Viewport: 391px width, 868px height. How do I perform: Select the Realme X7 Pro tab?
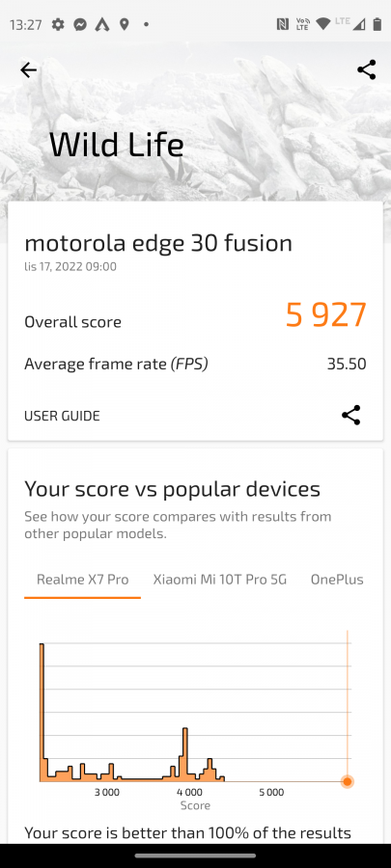pyautogui.click(x=82, y=580)
